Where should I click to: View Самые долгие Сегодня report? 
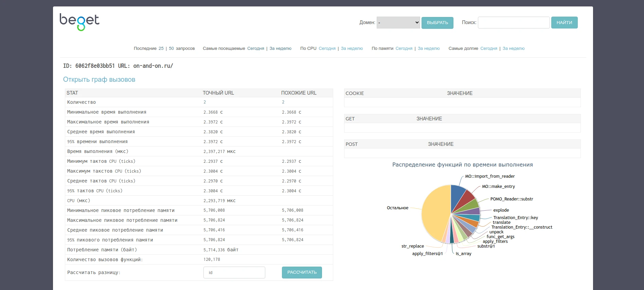pos(488,49)
